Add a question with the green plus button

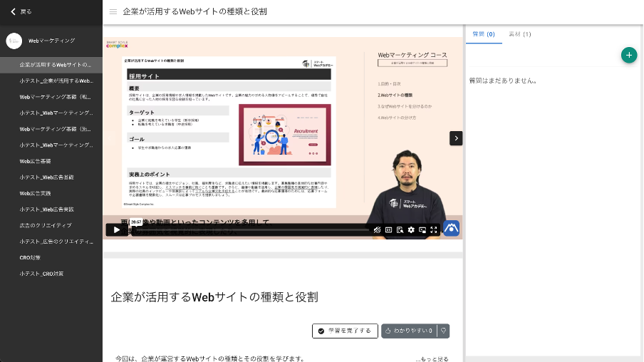(629, 55)
